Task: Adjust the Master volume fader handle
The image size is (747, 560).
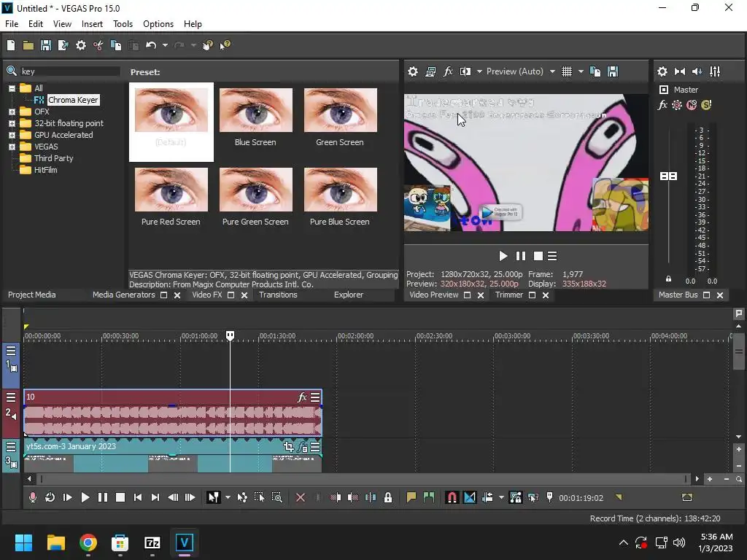Action: click(668, 176)
